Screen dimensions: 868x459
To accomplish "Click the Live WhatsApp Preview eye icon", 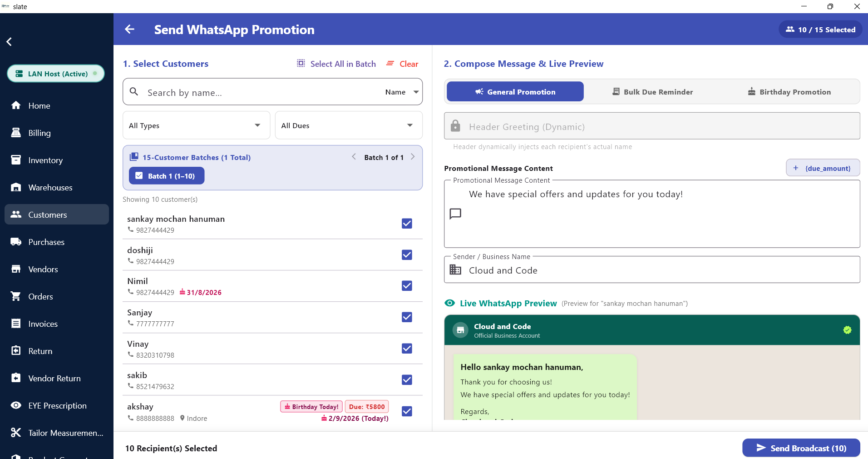I will (x=450, y=303).
